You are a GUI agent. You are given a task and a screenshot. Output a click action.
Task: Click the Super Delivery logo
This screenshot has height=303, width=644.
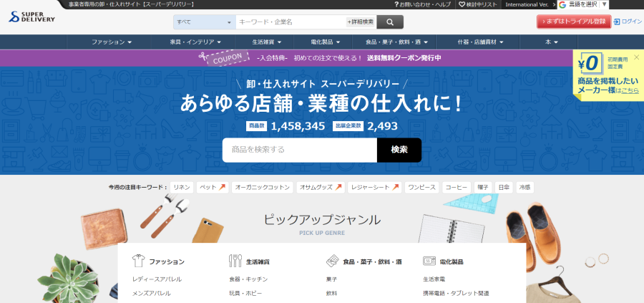[31, 17]
